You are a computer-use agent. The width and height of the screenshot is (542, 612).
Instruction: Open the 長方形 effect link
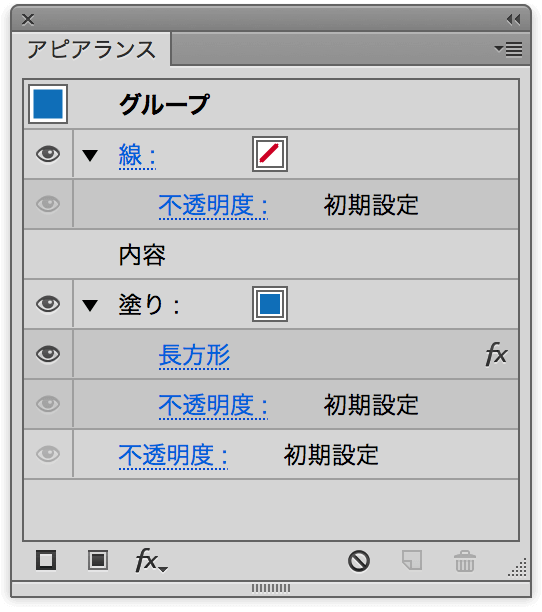[194, 355]
